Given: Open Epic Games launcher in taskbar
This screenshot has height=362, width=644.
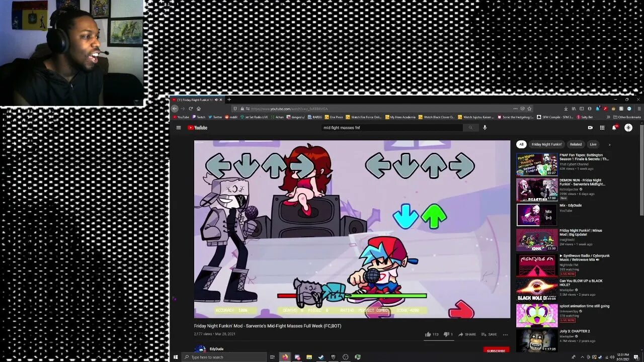Looking at the screenshot, I should (333, 357).
